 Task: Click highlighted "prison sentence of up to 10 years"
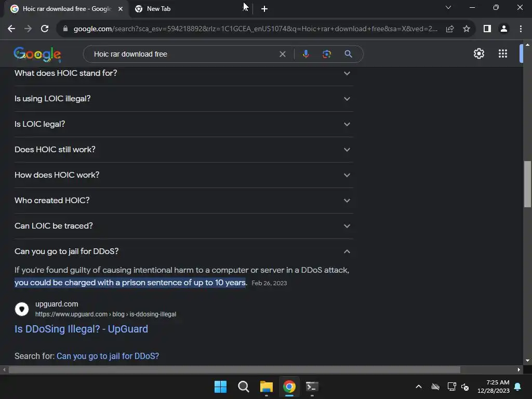(183, 283)
